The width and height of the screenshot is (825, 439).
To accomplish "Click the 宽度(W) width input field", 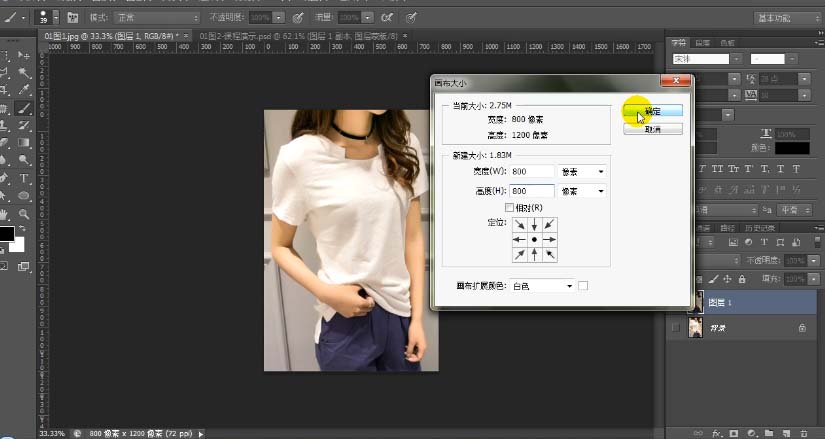I will pyautogui.click(x=532, y=172).
